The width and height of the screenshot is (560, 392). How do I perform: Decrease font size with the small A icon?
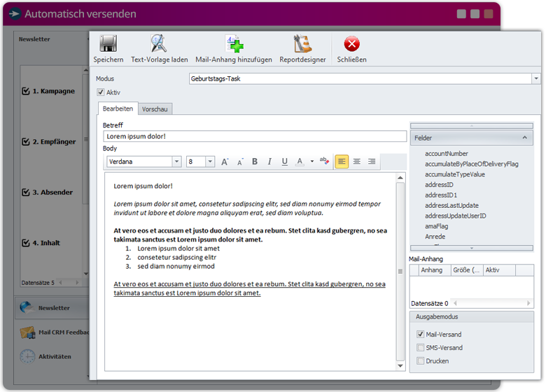[240, 162]
